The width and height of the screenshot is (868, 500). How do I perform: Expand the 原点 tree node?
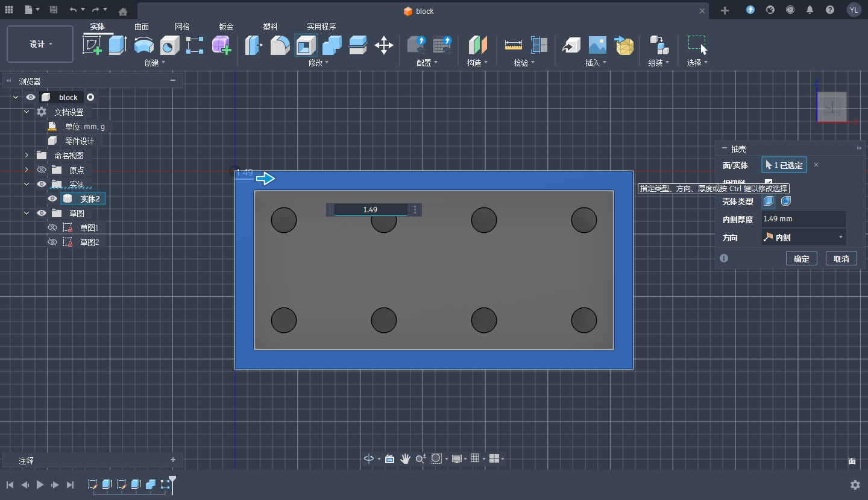tap(27, 169)
